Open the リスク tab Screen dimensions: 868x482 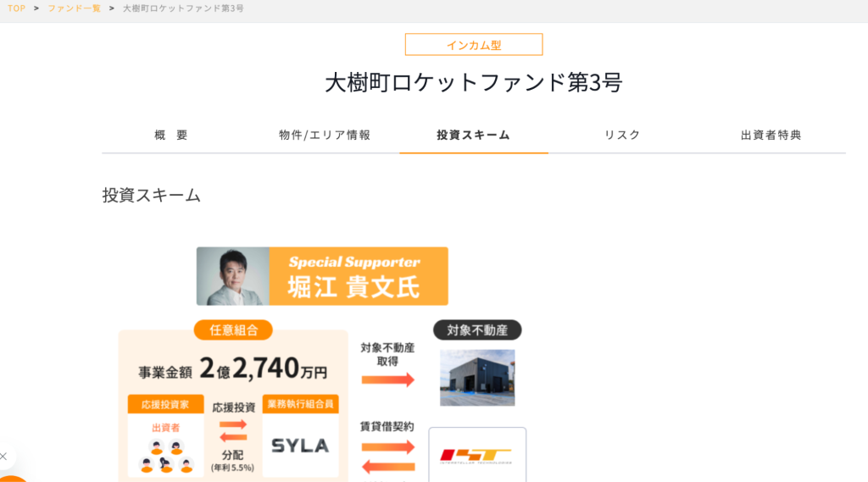pyautogui.click(x=622, y=135)
